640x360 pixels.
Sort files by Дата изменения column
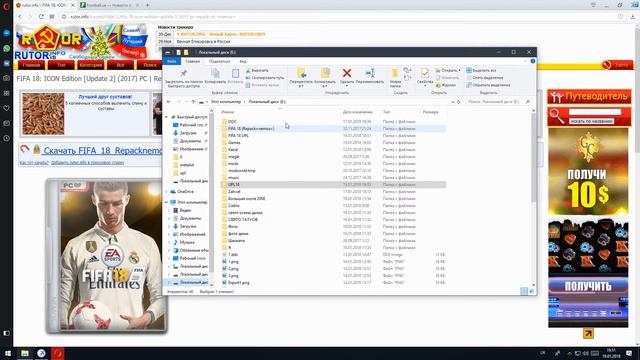pos(358,112)
